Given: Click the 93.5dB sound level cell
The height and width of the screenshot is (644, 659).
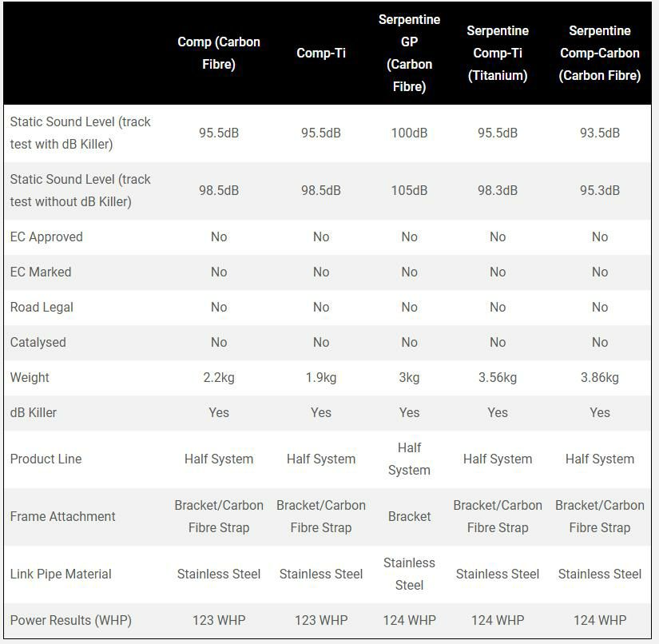Looking at the screenshot, I should point(599,133).
